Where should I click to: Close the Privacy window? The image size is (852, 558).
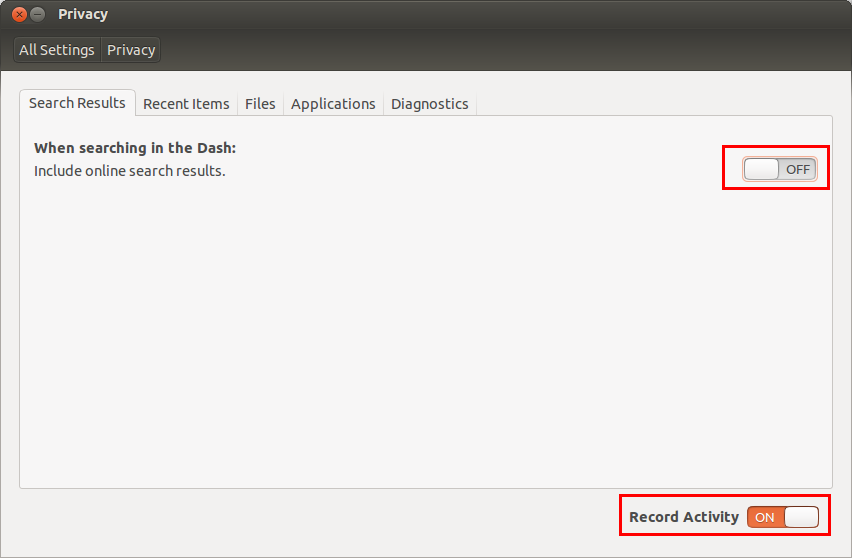point(17,14)
